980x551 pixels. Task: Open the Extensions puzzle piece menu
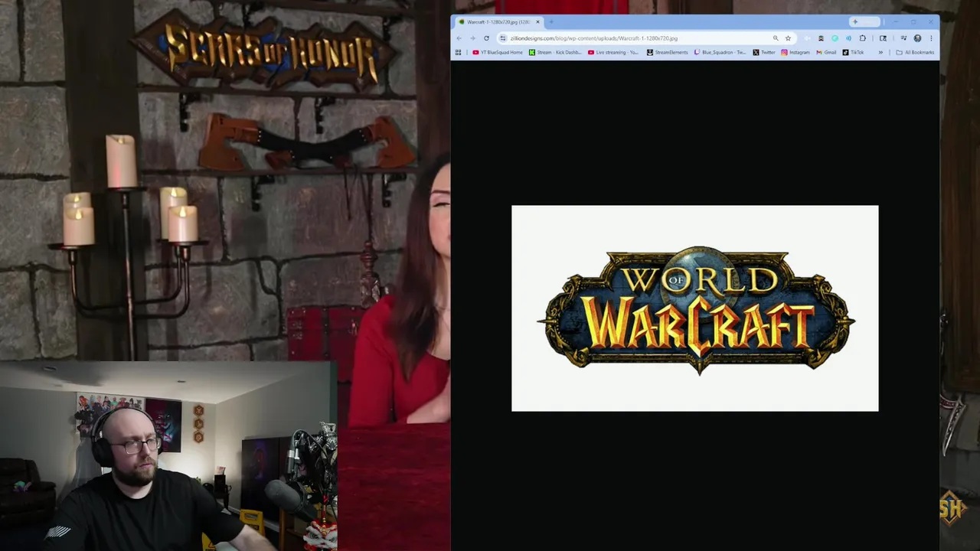pyautogui.click(x=862, y=38)
